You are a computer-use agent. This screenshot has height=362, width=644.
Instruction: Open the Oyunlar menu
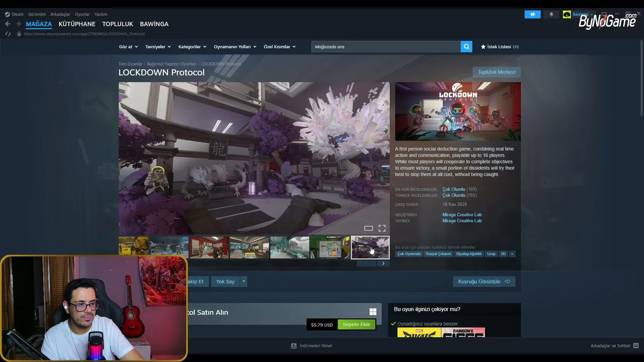pyautogui.click(x=83, y=14)
